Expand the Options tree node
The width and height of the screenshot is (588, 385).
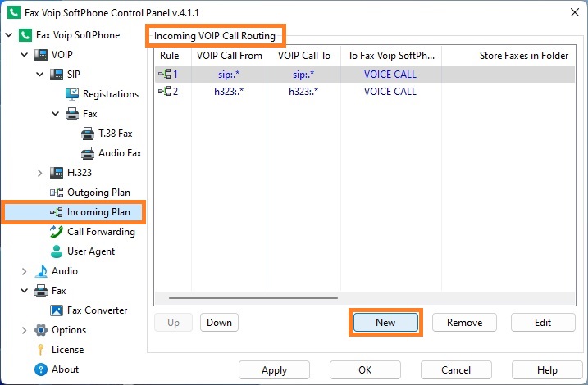pyautogui.click(x=25, y=330)
